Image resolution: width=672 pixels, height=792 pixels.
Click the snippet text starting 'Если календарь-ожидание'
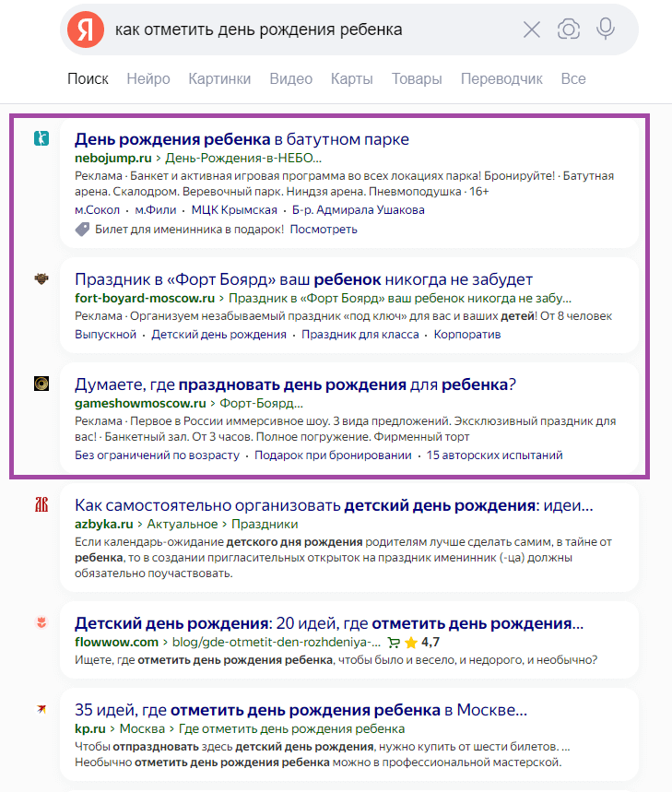click(343, 558)
